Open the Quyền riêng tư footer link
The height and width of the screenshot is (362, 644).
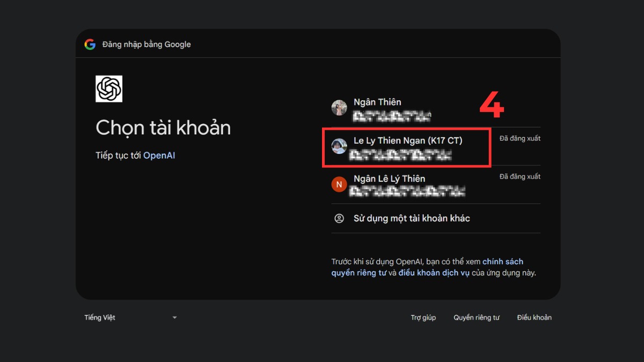(477, 317)
